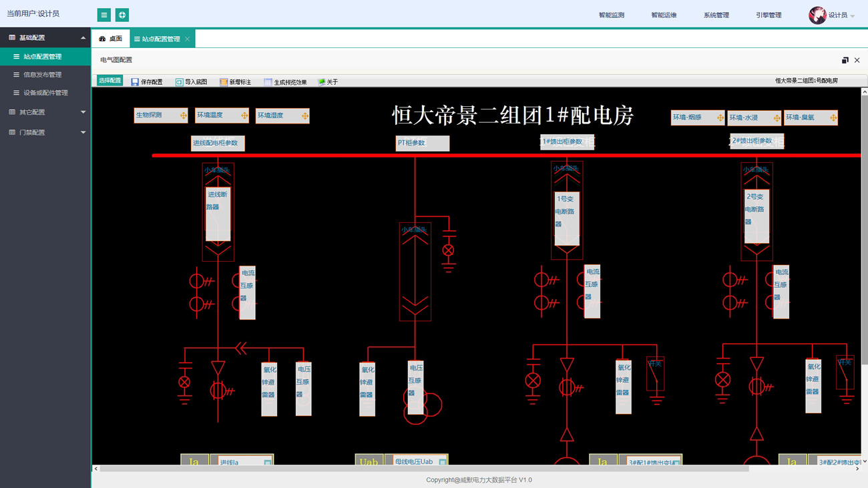
Task: Open 智能监测 top menu
Action: [x=612, y=15]
